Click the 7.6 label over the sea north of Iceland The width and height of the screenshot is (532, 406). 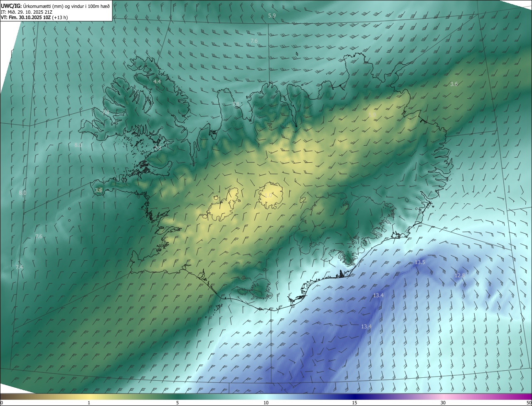(x=254, y=41)
